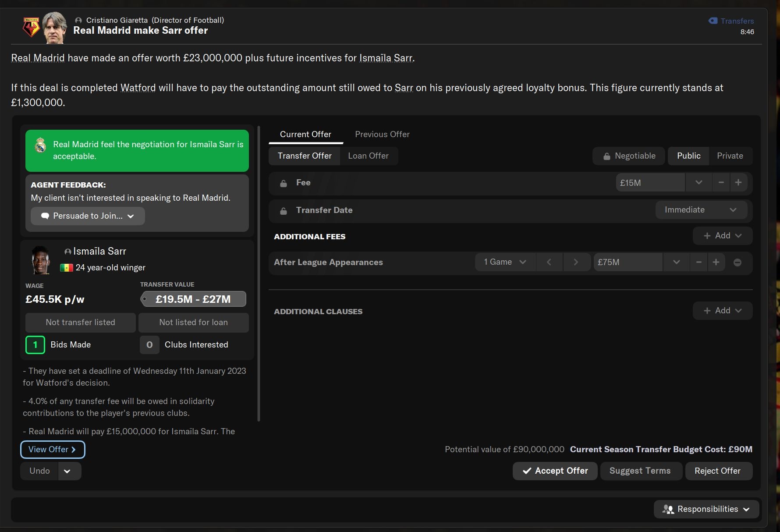Click the left panel vertical scrollbar
This screenshot has width=780, height=532.
click(x=259, y=274)
